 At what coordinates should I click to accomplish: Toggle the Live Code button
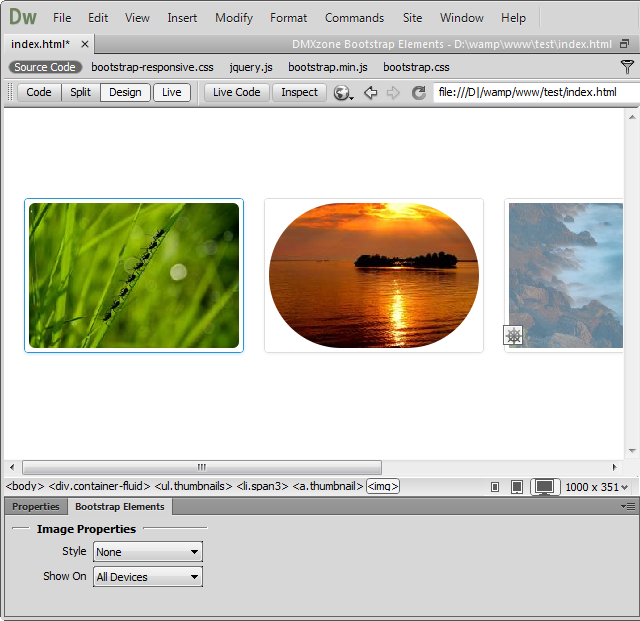(x=236, y=92)
